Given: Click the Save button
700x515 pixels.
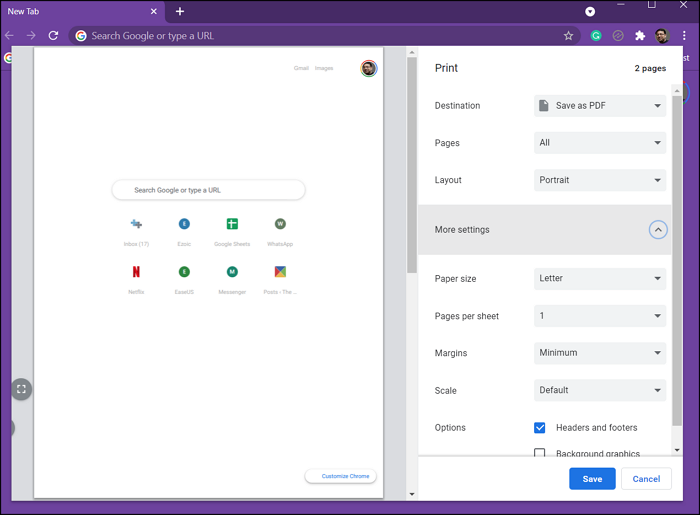Looking at the screenshot, I should [x=592, y=479].
